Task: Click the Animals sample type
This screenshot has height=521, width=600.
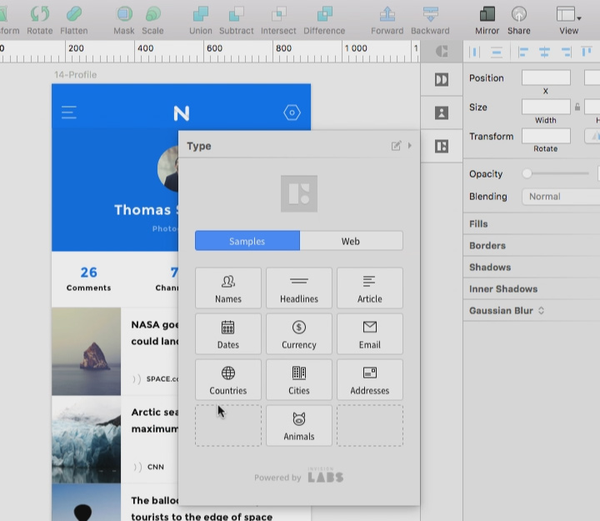Action: click(x=299, y=425)
